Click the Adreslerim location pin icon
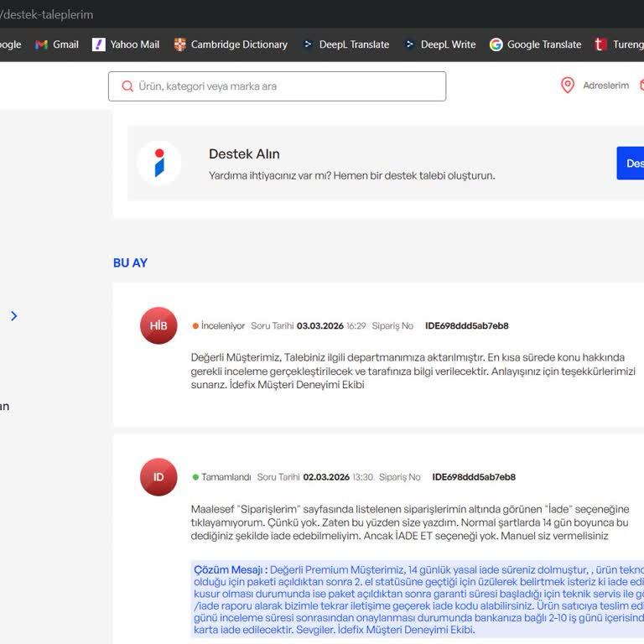This screenshot has width=644, height=644. (568, 86)
